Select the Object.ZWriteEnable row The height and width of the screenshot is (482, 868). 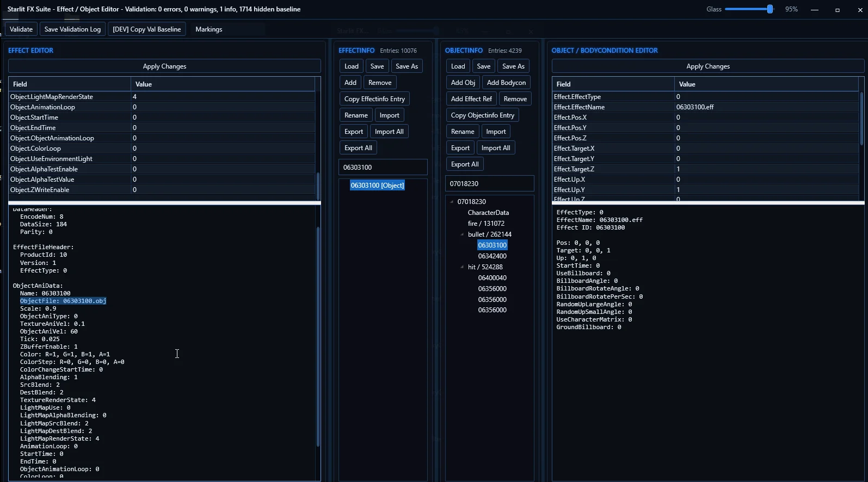(x=162, y=190)
